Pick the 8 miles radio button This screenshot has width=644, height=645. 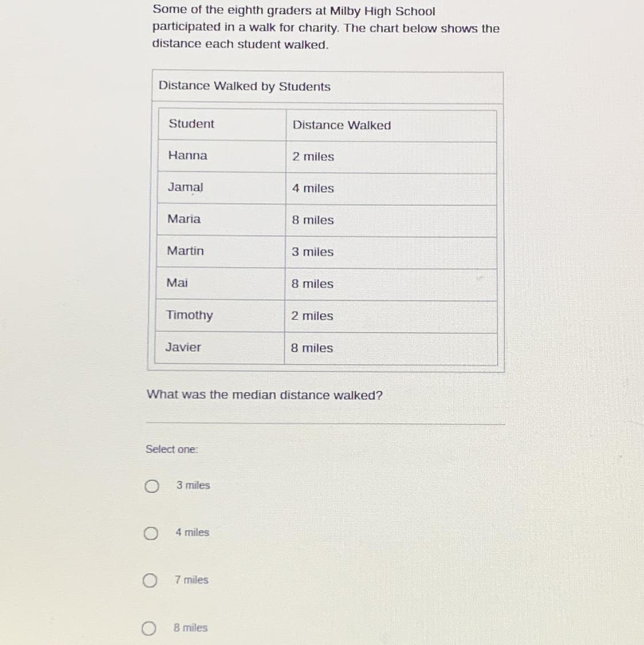(x=149, y=628)
